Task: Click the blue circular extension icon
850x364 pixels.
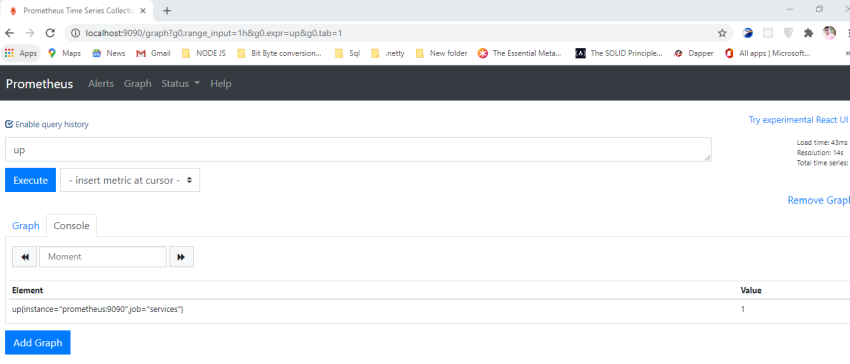Action: pos(748,33)
